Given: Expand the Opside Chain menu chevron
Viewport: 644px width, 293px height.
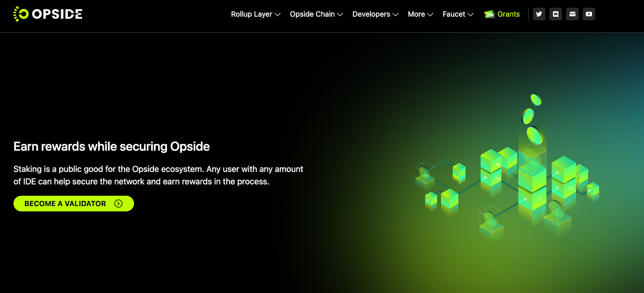Looking at the screenshot, I should click(340, 14).
